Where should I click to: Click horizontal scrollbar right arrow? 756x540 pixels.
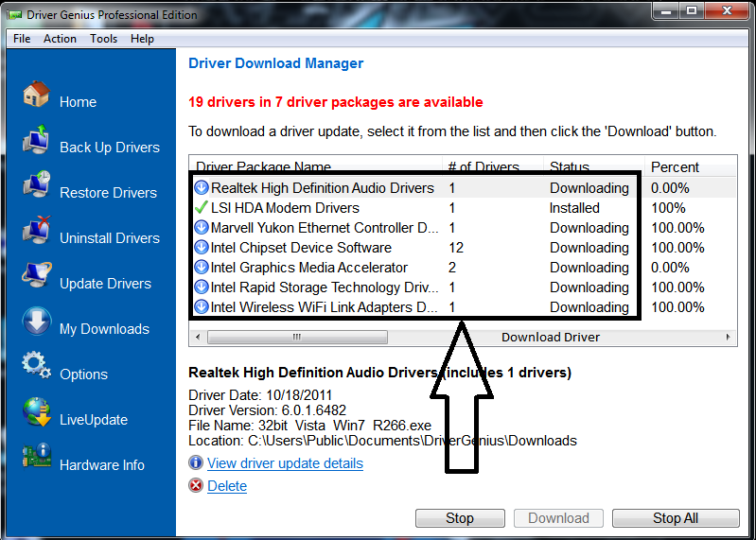point(728,337)
